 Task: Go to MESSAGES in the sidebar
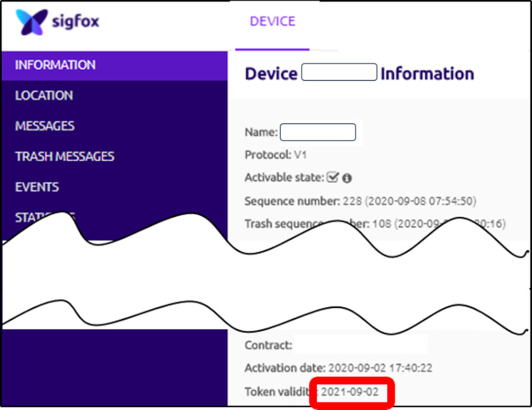45,126
